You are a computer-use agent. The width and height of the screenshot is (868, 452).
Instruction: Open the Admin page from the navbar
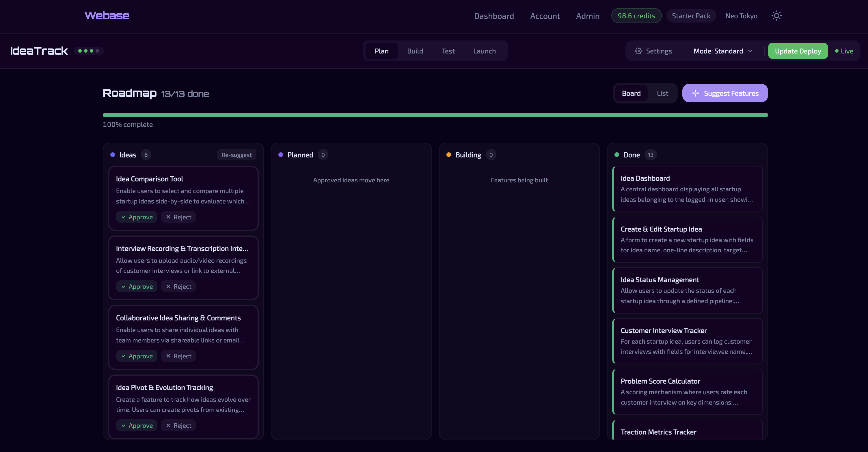[x=588, y=16]
